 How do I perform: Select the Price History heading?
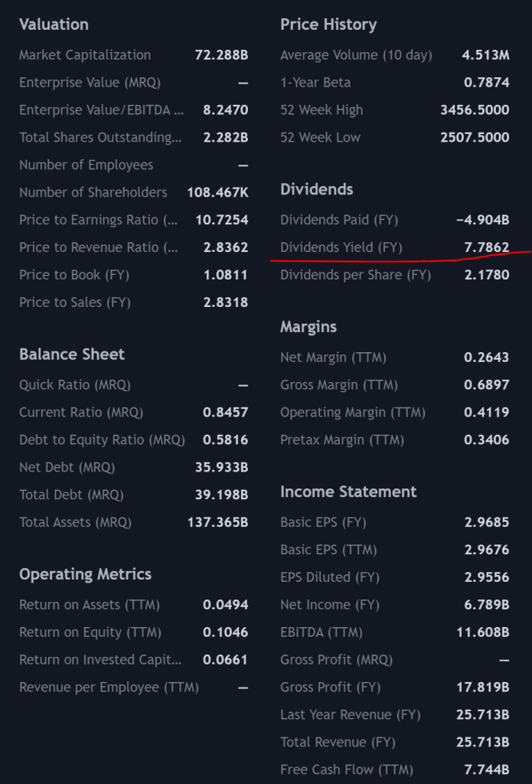click(x=328, y=24)
